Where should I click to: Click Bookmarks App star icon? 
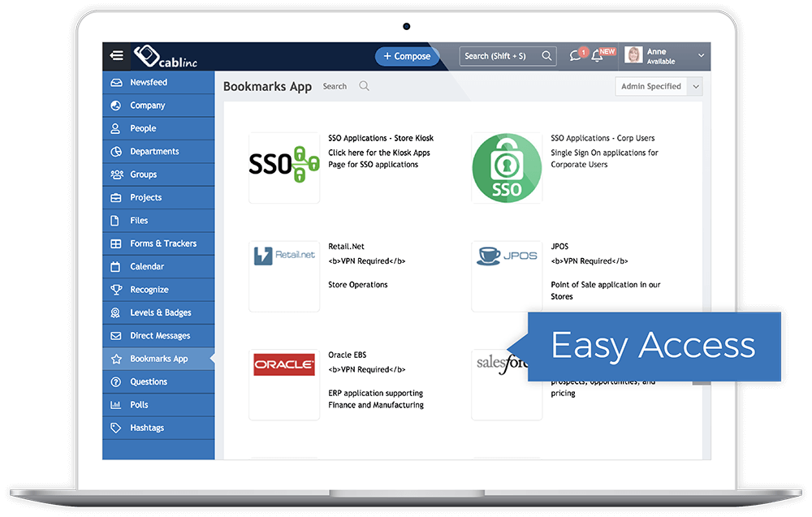(x=116, y=359)
